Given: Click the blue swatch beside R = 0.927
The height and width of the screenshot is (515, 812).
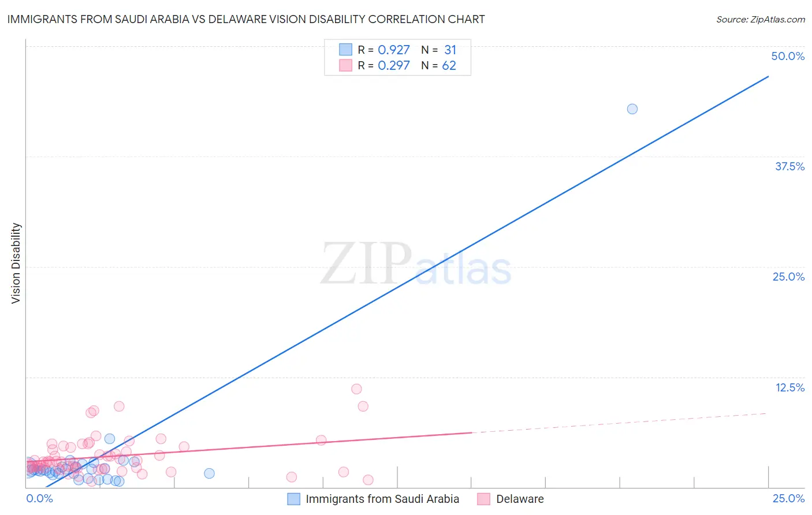Looking at the screenshot, I should click(x=345, y=50).
